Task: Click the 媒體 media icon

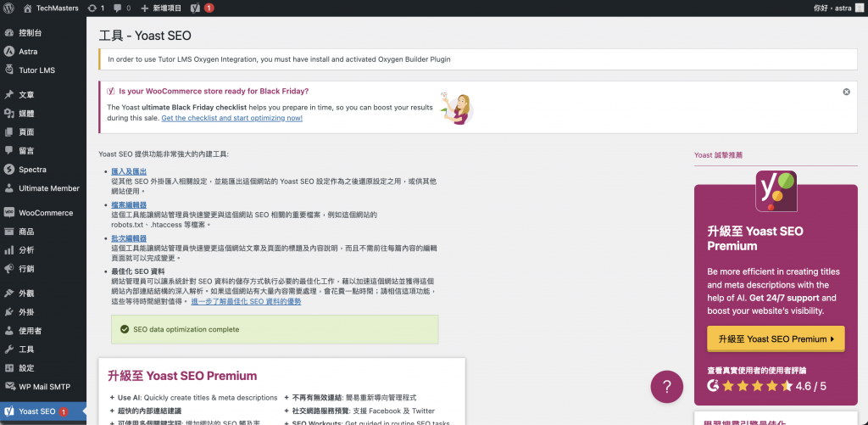Action: coord(8,114)
